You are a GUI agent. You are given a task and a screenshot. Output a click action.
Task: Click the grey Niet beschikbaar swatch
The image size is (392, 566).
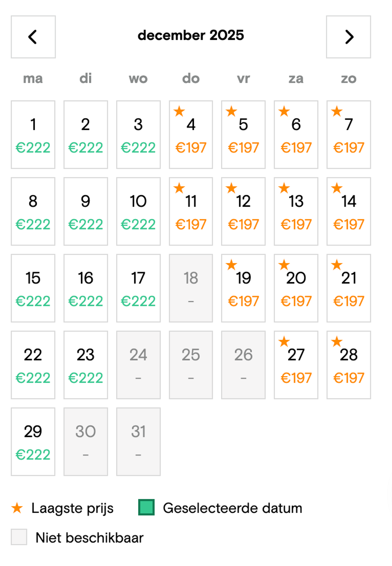(x=19, y=537)
